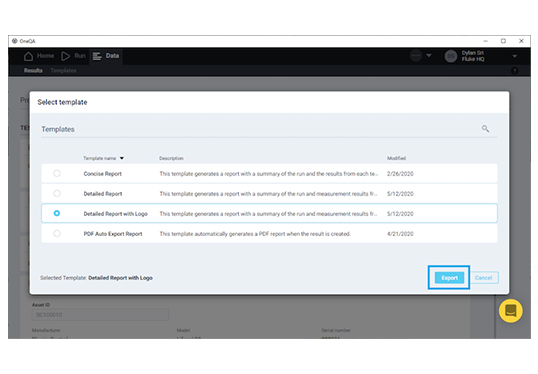The image size is (538, 374).
Task: Switch to the Run tab label
Action: pos(80,56)
